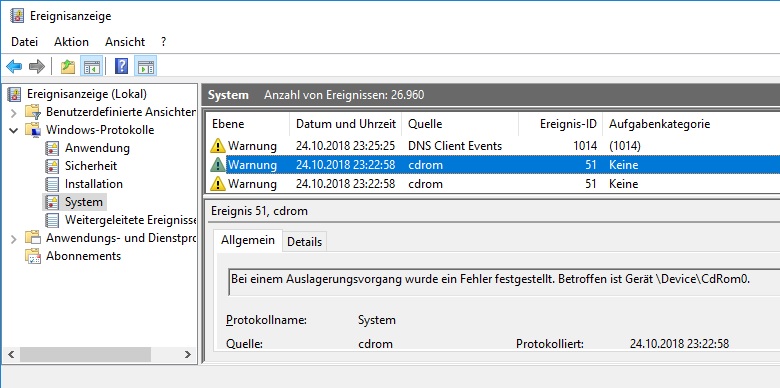Sort by the Ebene column header
The width and height of the screenshot is (780, 388).
[248, 124]
